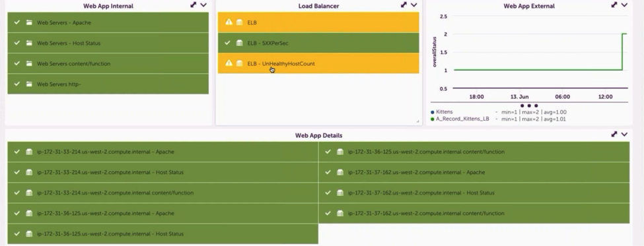This screenshot has width=644, height=246.
Task: Select ip-172-31-33-214 Host Status row
Action: pyautogui.click(x=163, y=172)
